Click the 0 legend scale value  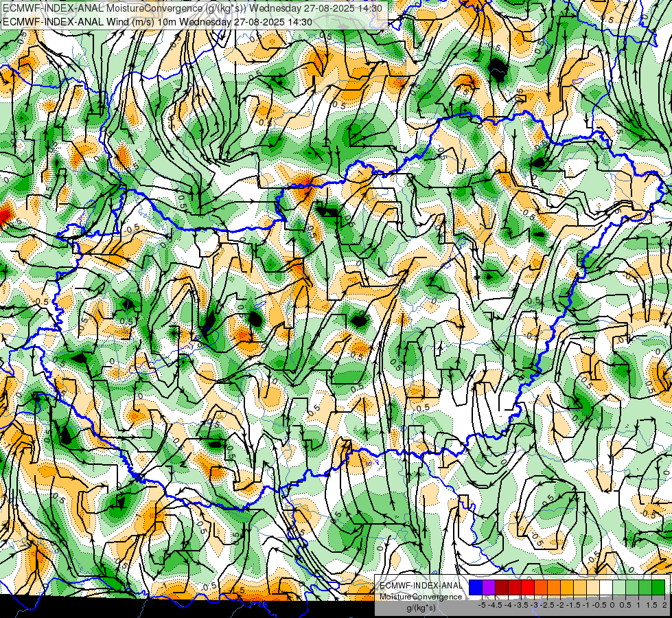[x=612, y=605]
